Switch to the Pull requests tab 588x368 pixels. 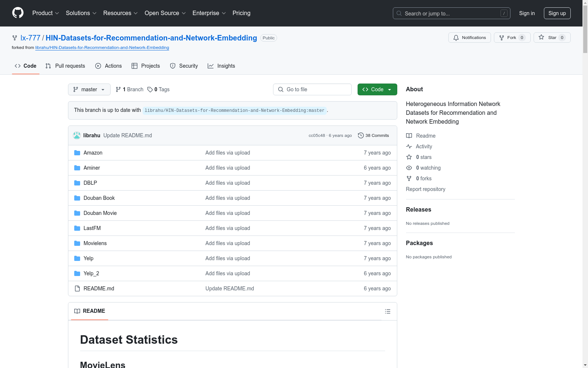point(65,66)
